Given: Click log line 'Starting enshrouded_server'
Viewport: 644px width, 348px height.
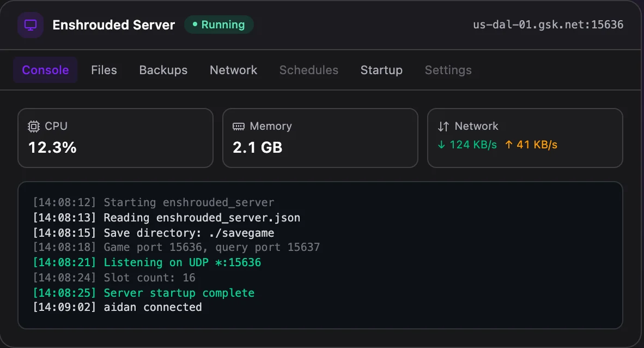Looking at the screenshot, I should 154,202.
